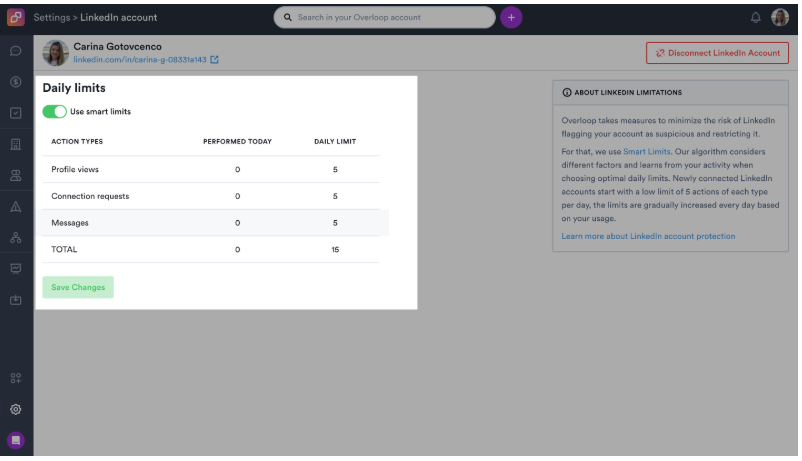Open conversations chat bubble sidebar icon
The height and width of the screenshot is (461, 802).
tap(16, 51)
